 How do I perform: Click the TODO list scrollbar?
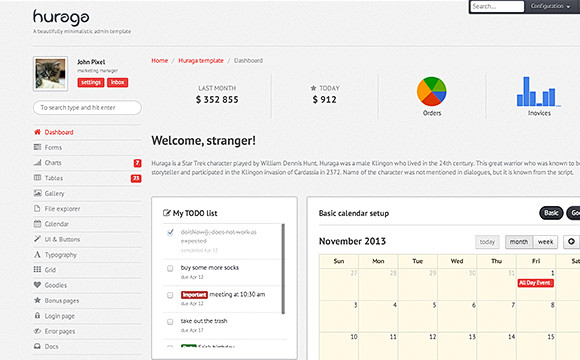(x=283, y=269)
